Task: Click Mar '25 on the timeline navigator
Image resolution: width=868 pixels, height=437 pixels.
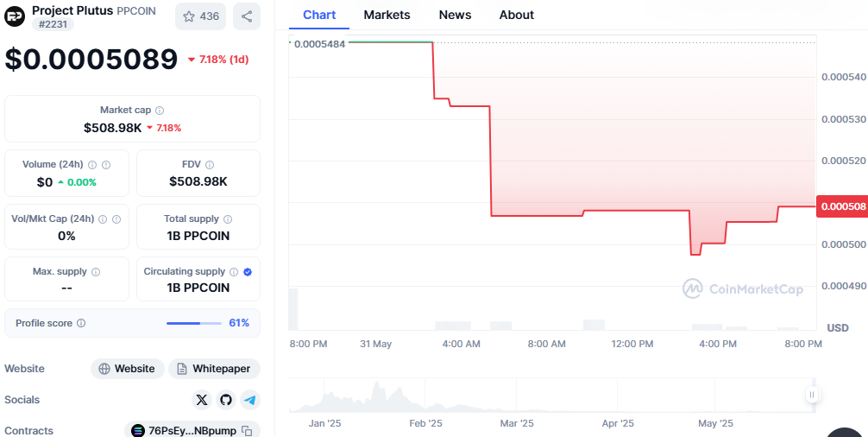Action: (517, 424)
